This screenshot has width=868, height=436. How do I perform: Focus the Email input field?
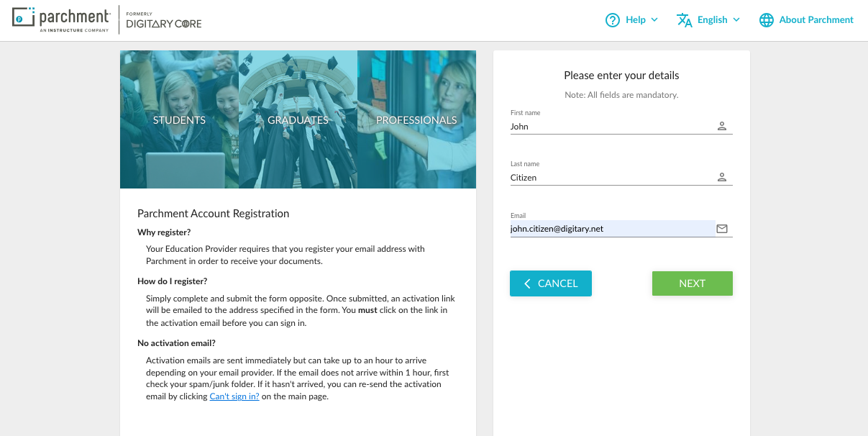[611, 229]
